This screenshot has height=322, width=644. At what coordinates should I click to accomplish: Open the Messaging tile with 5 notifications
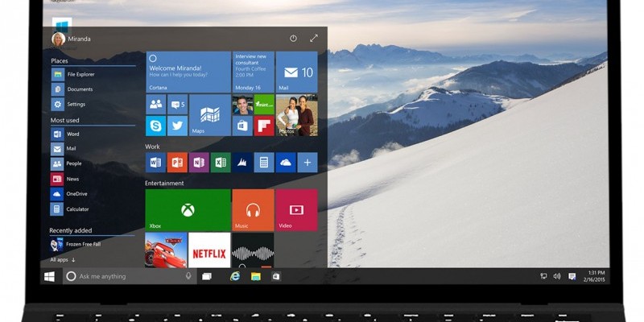tap(177, 105)
